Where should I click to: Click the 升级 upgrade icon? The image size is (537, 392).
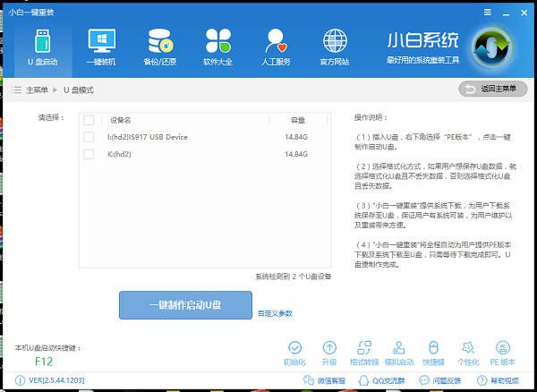coord(329,348)
